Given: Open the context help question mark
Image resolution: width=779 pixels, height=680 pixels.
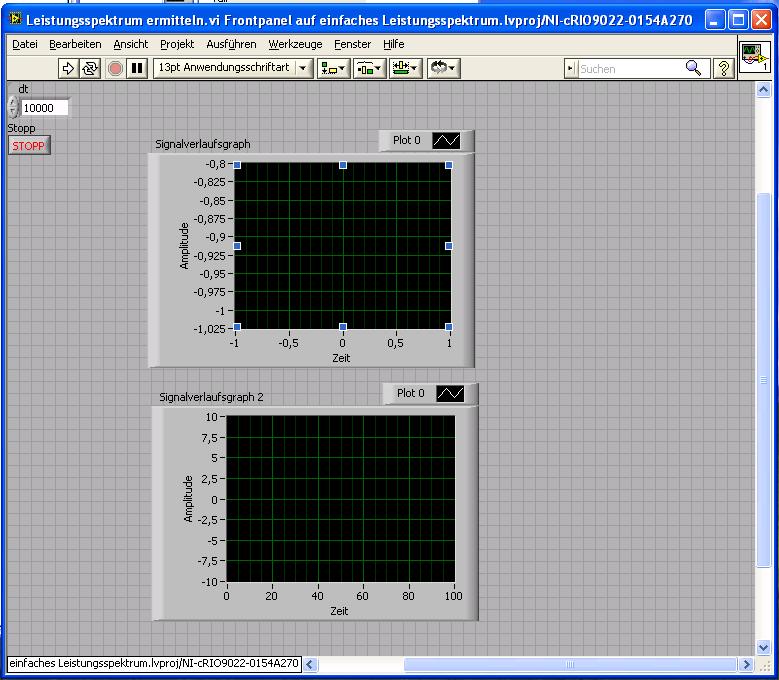Looking at the screenshot, I should [x=725, y=68].
